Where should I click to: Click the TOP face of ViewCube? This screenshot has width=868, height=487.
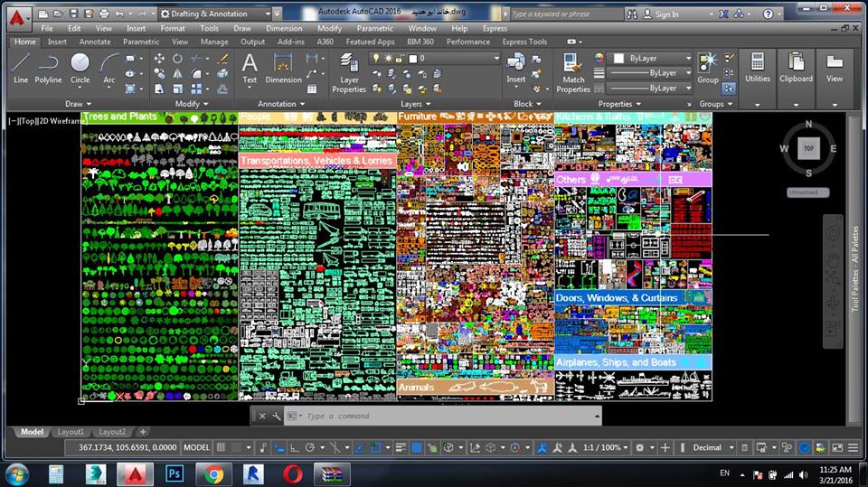coord(808,148)
